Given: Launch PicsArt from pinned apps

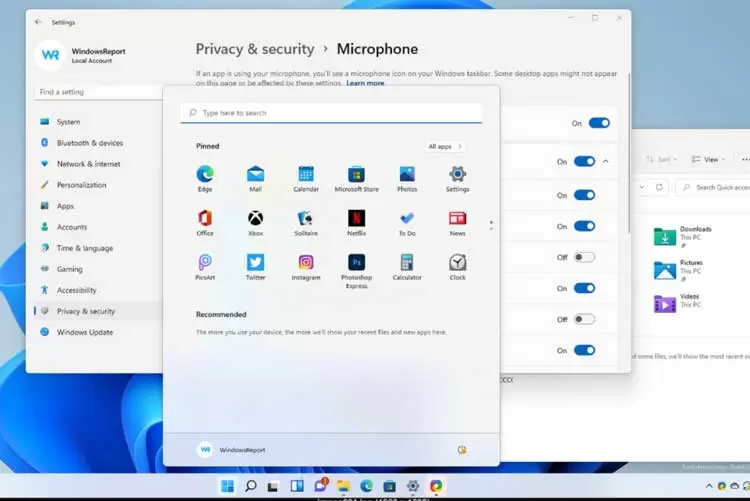Looking at the screenshot, I should click(x=205, y=267).
